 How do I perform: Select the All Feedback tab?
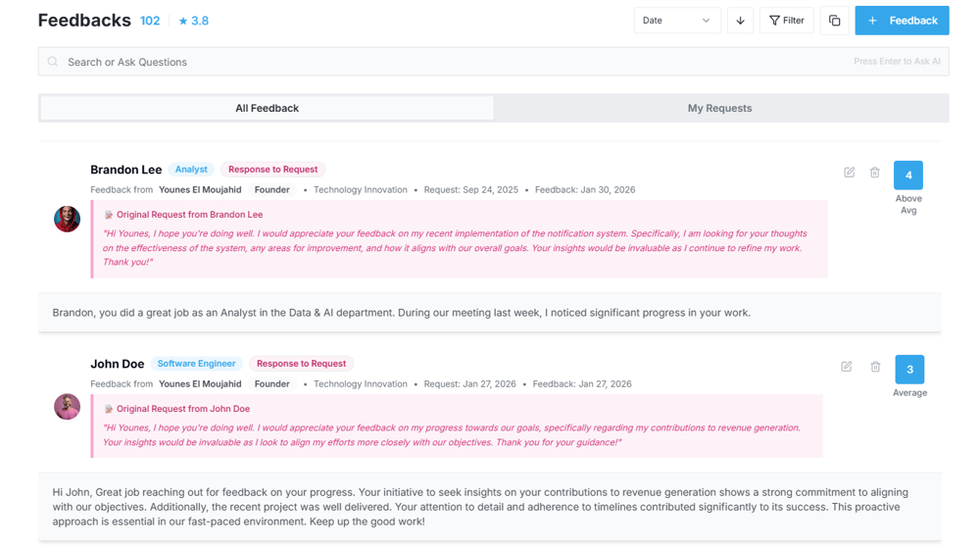click(267, 108)
